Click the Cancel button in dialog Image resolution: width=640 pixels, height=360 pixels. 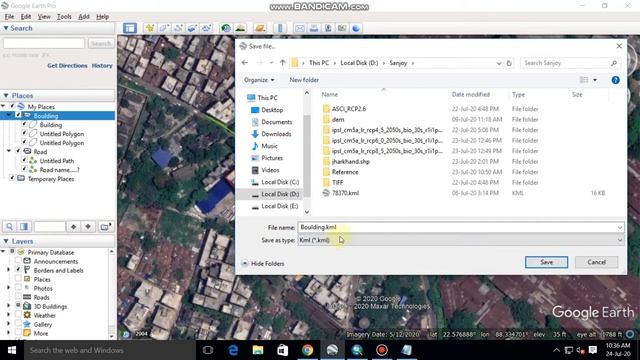596,262
